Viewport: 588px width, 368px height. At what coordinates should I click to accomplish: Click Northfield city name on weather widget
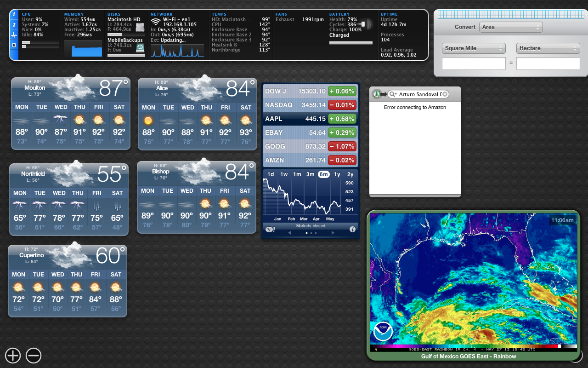(x=33, y=174)
